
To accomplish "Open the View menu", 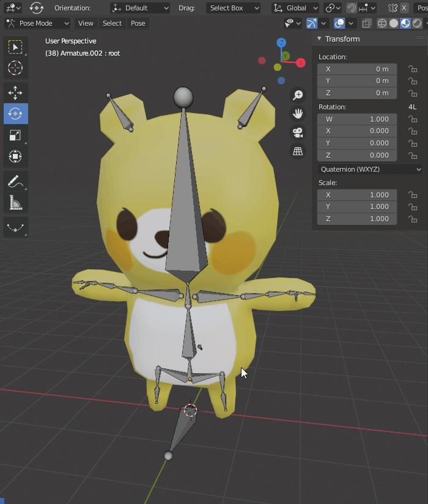I will pyautogui.click(x=86, y=23).
